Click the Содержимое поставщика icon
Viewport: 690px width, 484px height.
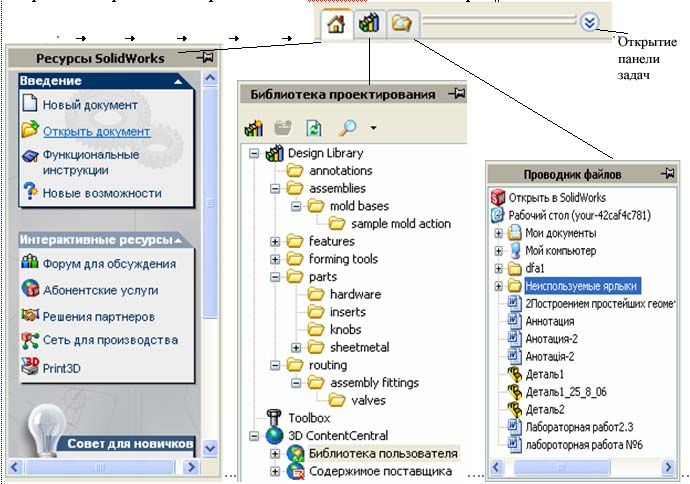tap(295, 471)
